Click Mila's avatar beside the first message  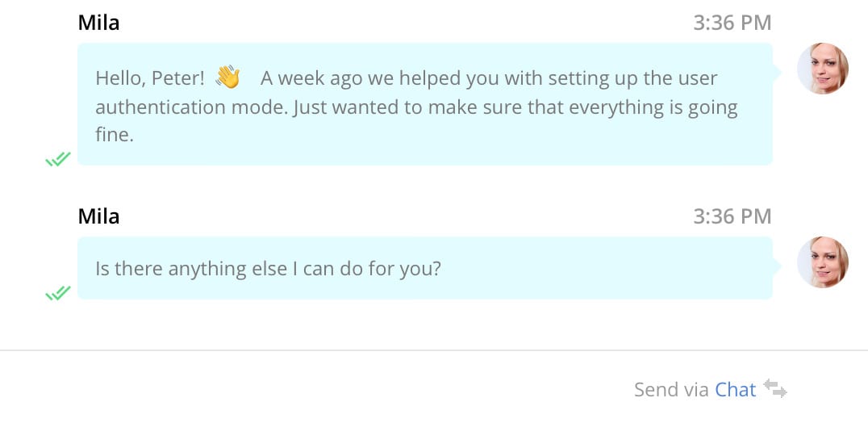click(822, 69)
